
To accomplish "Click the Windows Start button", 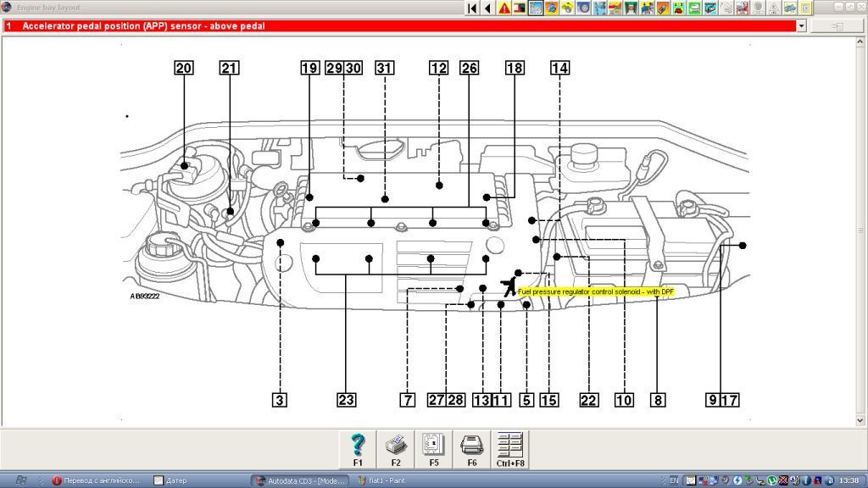I will click(x=20, y=480).
